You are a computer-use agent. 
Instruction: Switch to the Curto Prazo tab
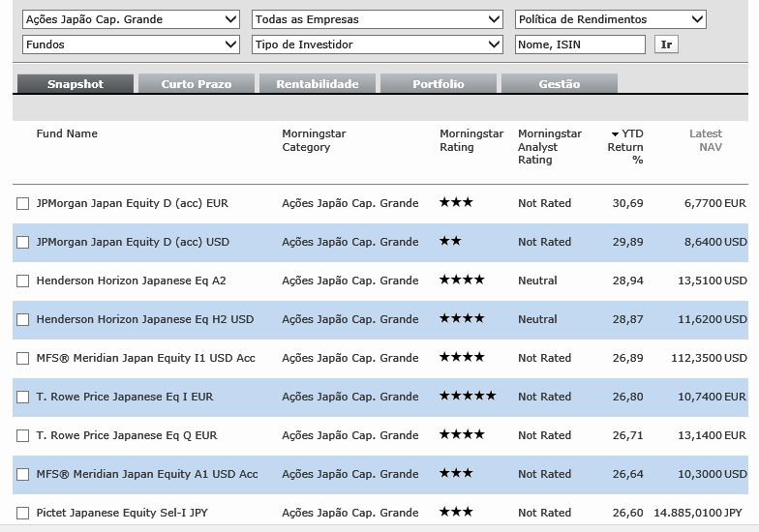pyautogui.click(x=196, y=83)
